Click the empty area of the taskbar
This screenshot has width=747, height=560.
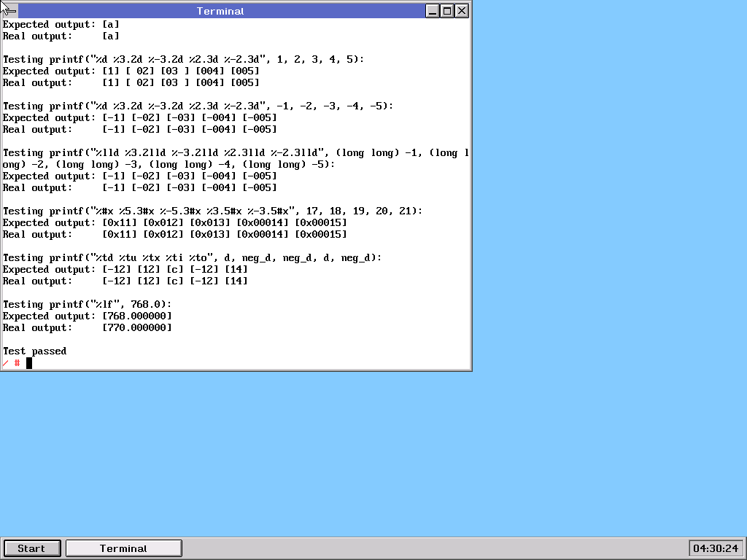(438, 548)
